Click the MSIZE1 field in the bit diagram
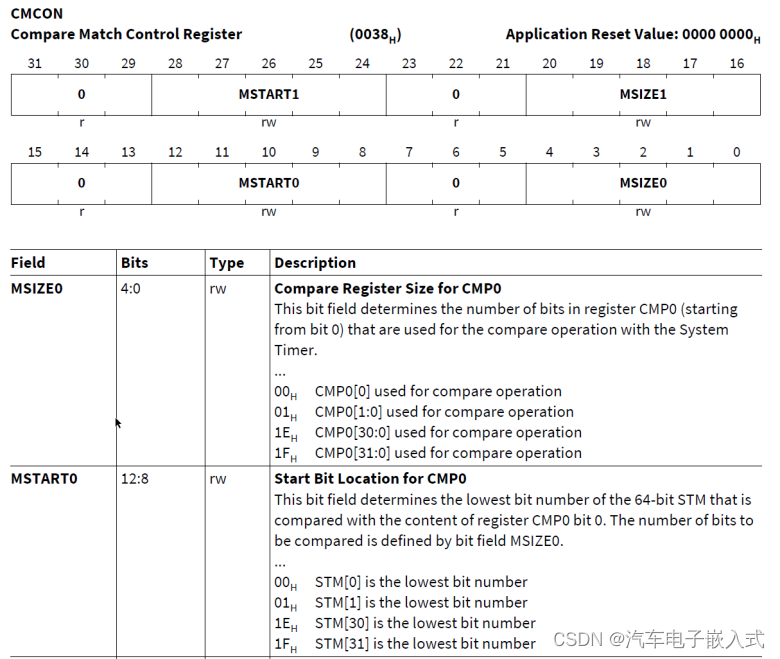This screenshot has width=780, height=659. point(643,94)
